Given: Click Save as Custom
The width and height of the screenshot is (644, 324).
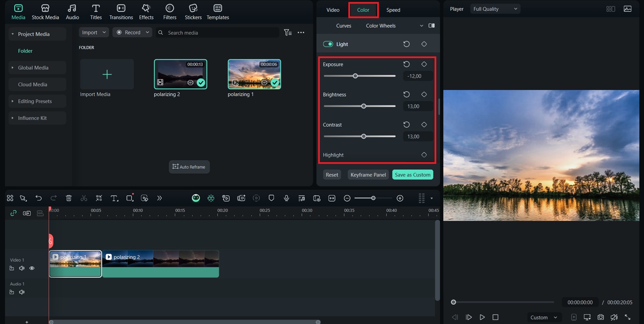Looking at the screenshot, I should [412, 175].
